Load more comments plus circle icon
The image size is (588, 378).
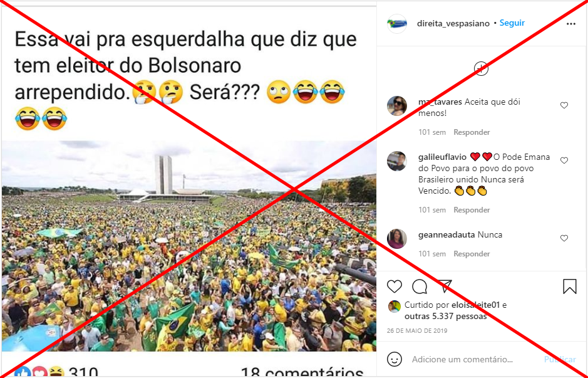(481, 69)
